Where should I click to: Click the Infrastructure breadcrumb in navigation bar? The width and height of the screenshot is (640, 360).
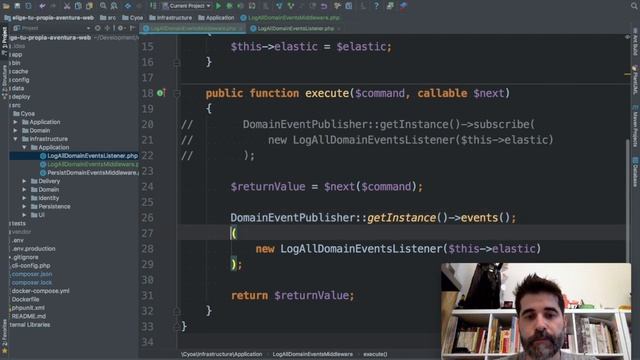pos(171,18)
